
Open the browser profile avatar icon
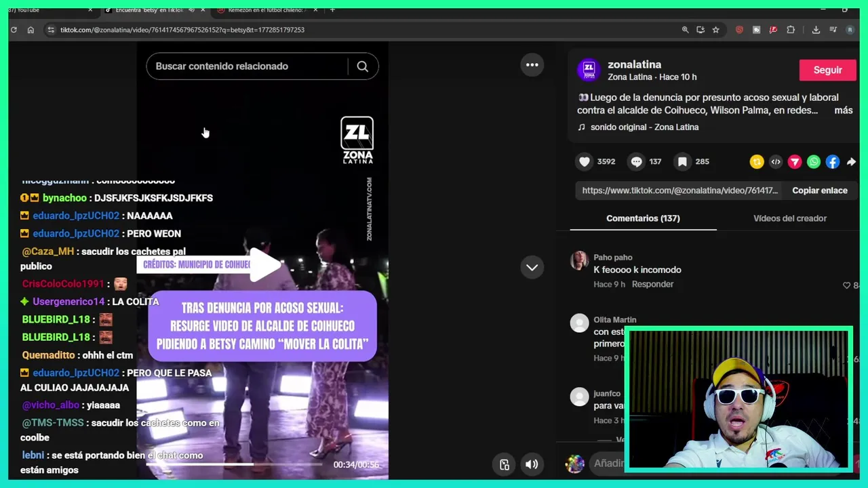[850, 30]
